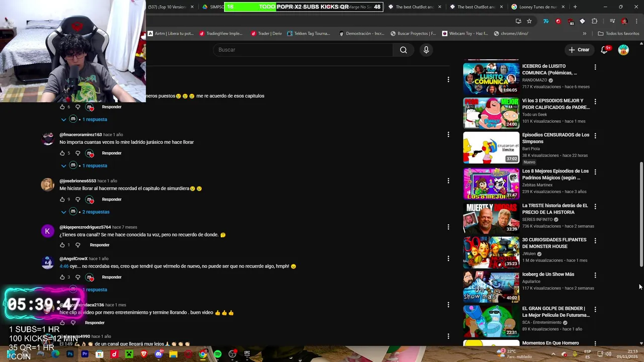Open the Brave browser taskbar icon
644x362 pixels.
(x=144, y=354)
